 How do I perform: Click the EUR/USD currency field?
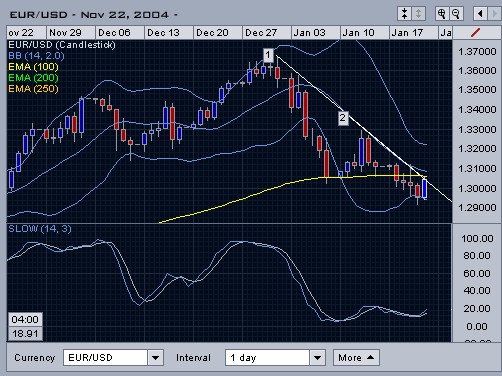105,358
